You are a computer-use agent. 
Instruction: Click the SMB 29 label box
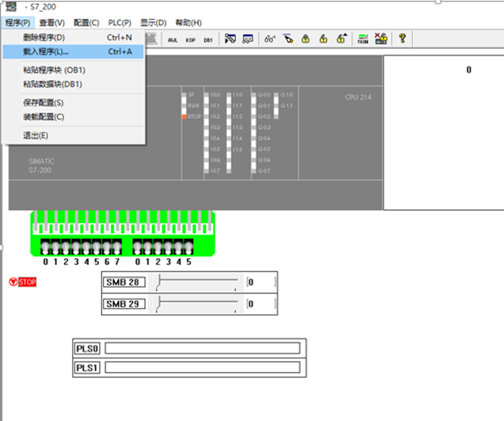[x=124, y=304]
